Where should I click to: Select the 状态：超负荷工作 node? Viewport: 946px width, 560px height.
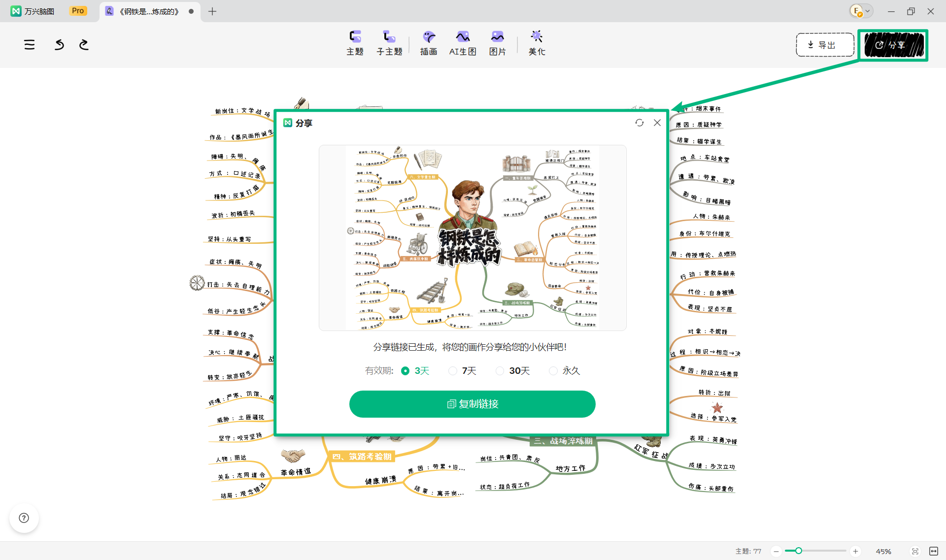pyautogui.click(x=505, y=486)
